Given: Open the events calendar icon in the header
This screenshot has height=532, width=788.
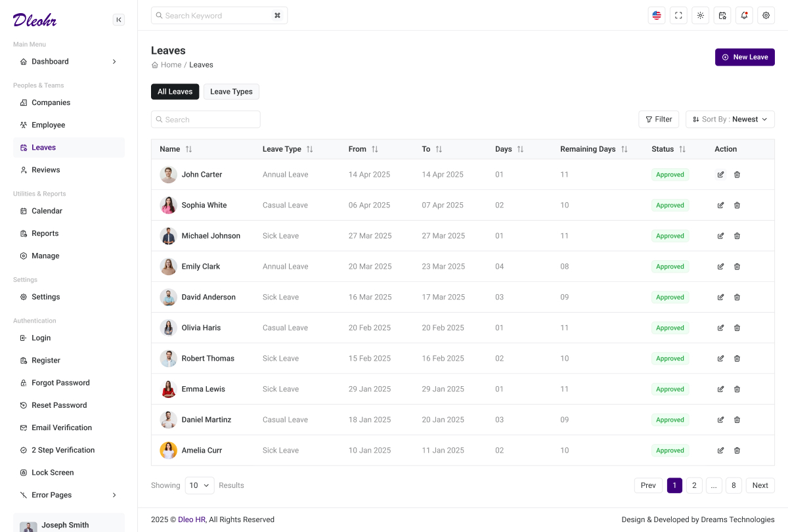Looking at the screenshot, I should pos(722,15).
